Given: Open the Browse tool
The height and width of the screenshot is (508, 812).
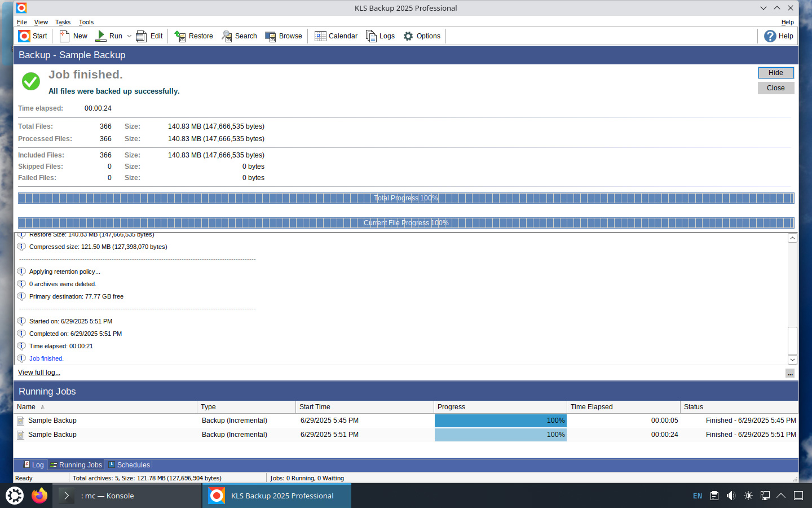Looking at the screenshot, I should 284,36.
